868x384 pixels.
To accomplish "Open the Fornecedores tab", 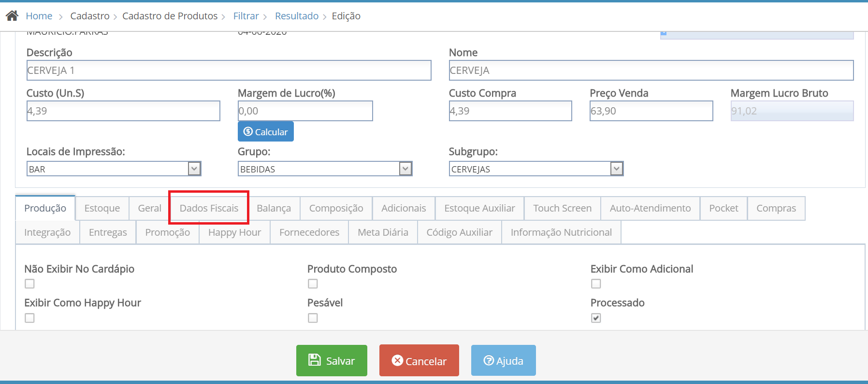I will click(309, 232).
